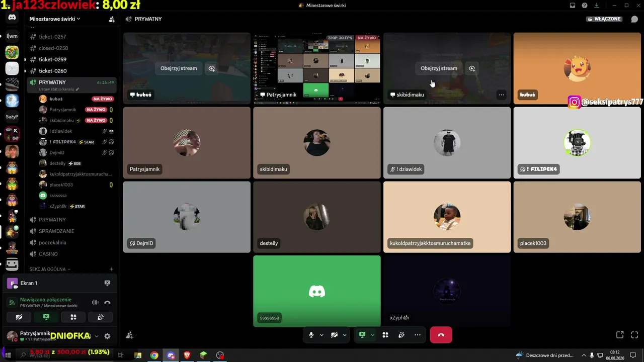Expand the audio options chevron beside the user settings gear
This screenshot has width=644, height=362.
[x=97, y=336]
